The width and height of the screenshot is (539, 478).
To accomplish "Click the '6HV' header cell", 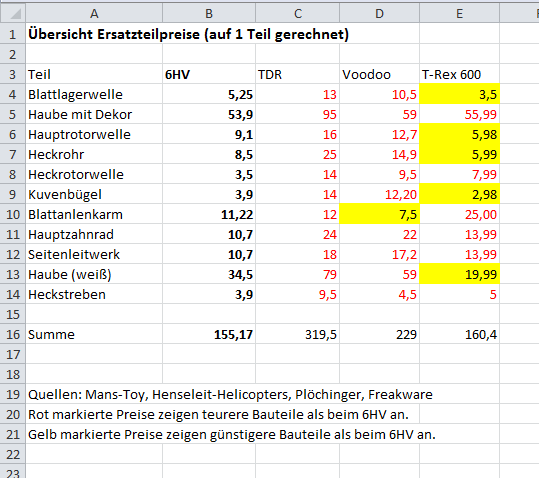I will point(209,74).
